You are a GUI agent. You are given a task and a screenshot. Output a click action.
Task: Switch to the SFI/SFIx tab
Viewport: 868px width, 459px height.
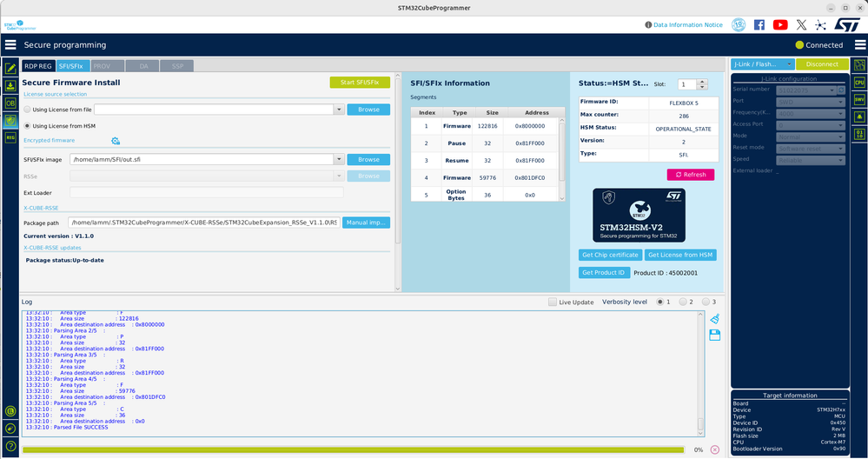click(72, 66)
